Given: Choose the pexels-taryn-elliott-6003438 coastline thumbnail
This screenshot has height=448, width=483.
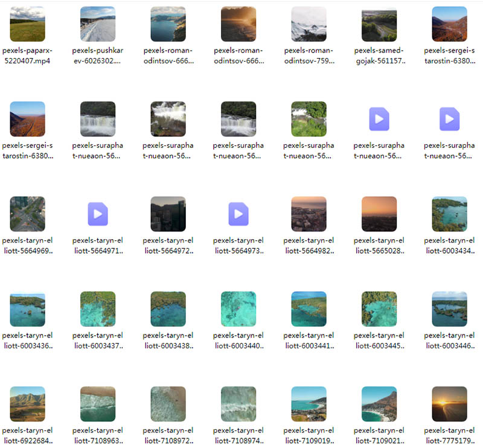Looking at the screenshot, I should click(x=168, y=309).
